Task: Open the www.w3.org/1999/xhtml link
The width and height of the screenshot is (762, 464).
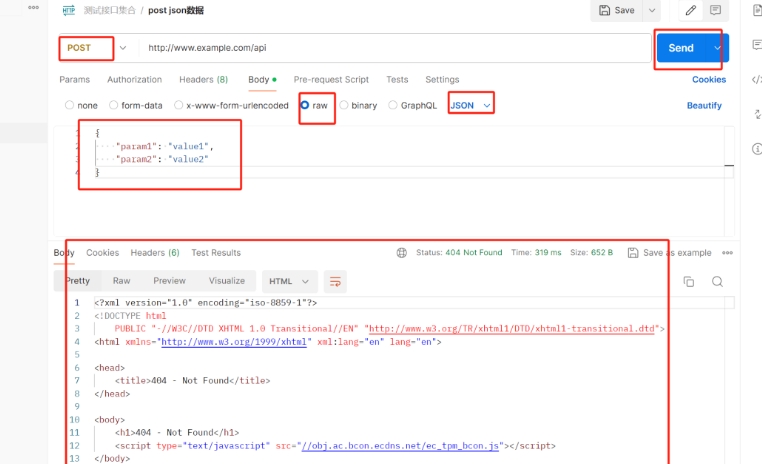Action: 234,342
